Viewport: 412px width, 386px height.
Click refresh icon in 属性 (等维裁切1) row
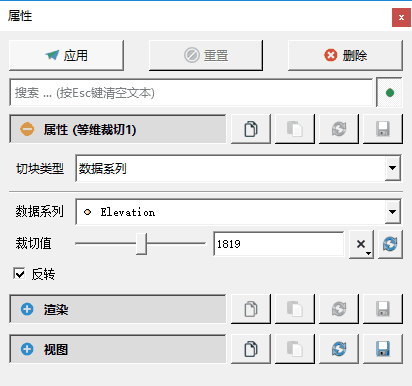click(x=339, y=129)
